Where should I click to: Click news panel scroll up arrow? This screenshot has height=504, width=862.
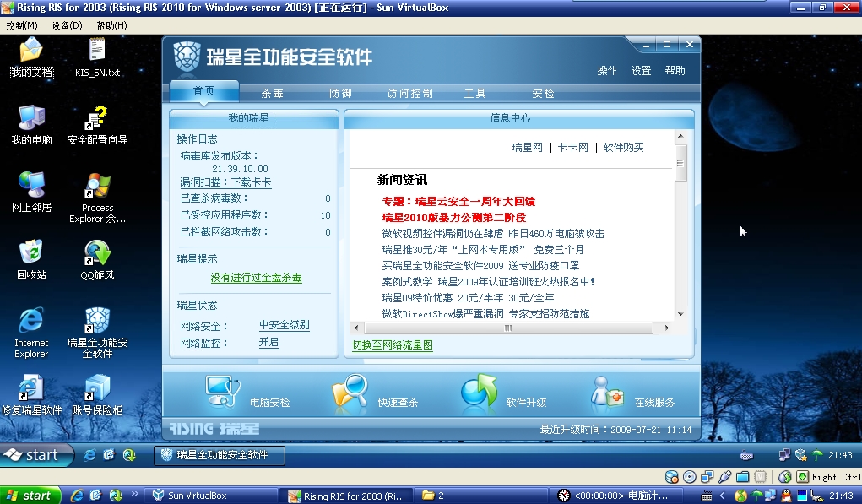[680, 136]
